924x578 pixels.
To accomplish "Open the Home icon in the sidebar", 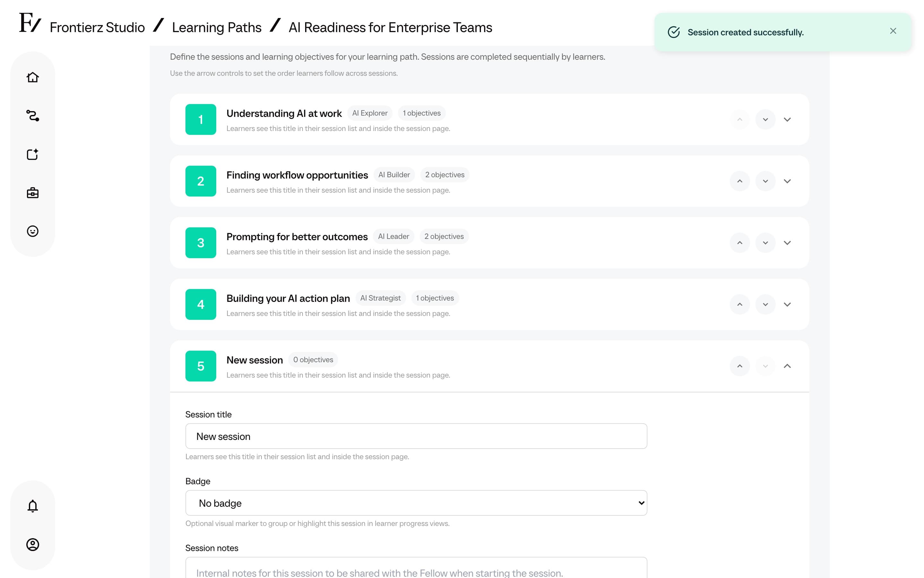I will [x=32, y=77].
